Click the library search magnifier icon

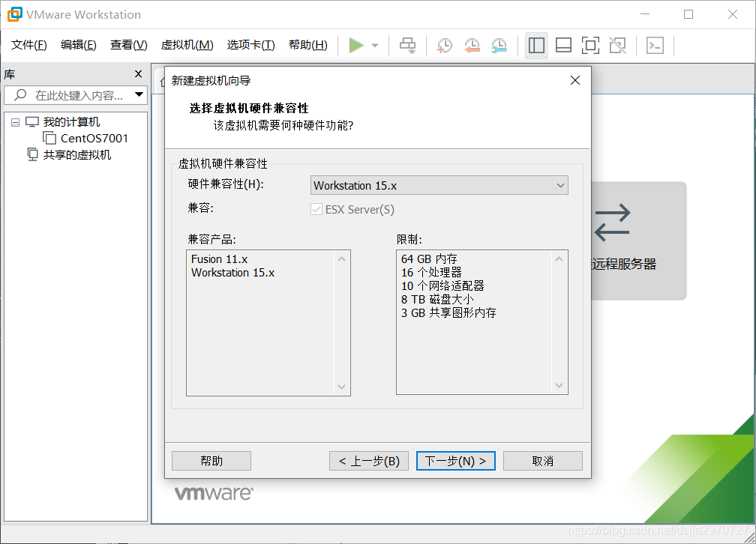tap(20, 95)
